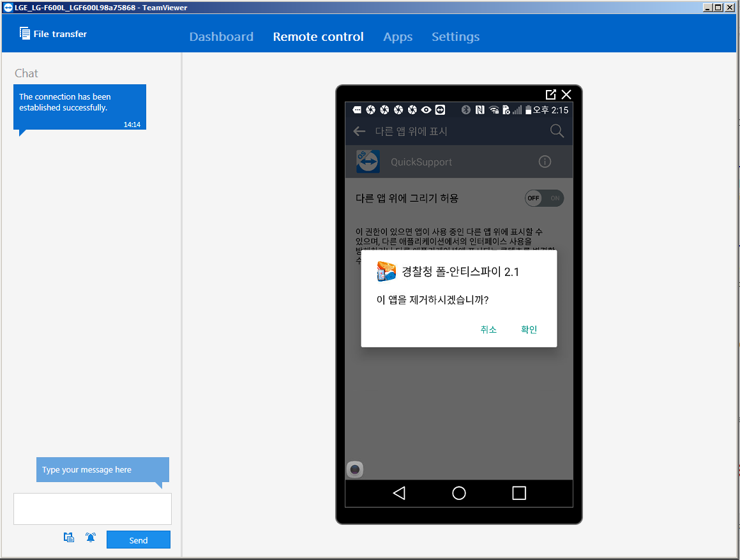Screen dimensions: 740x560
Task: Tap the 이 앱을 제거하시겠습니까? dialog text
Action: (x=432, y=300)
